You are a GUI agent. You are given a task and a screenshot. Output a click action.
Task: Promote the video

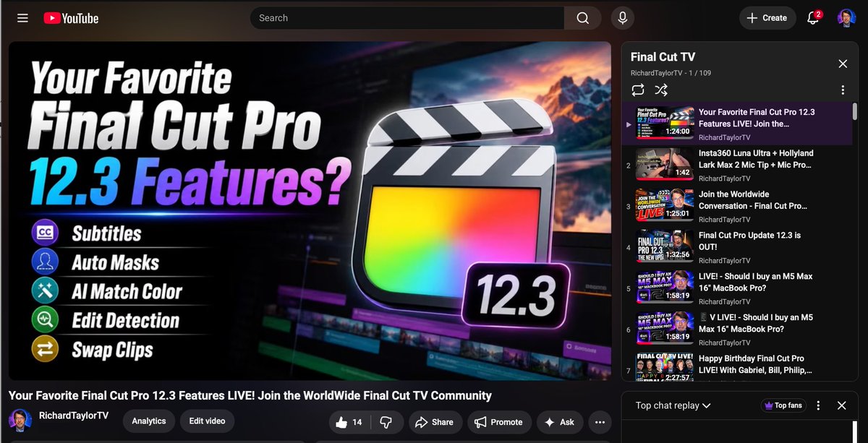point(498,422)
